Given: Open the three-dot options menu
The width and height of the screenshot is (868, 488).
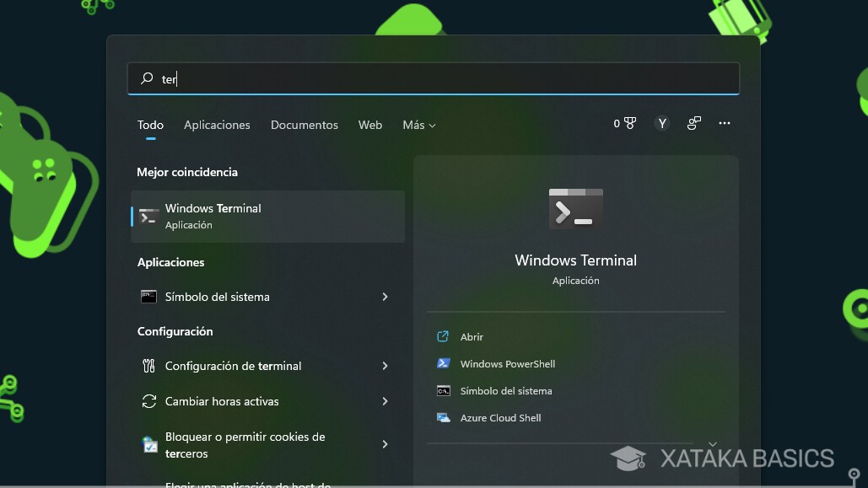Looking at the screenshot, I should point(724,123).
